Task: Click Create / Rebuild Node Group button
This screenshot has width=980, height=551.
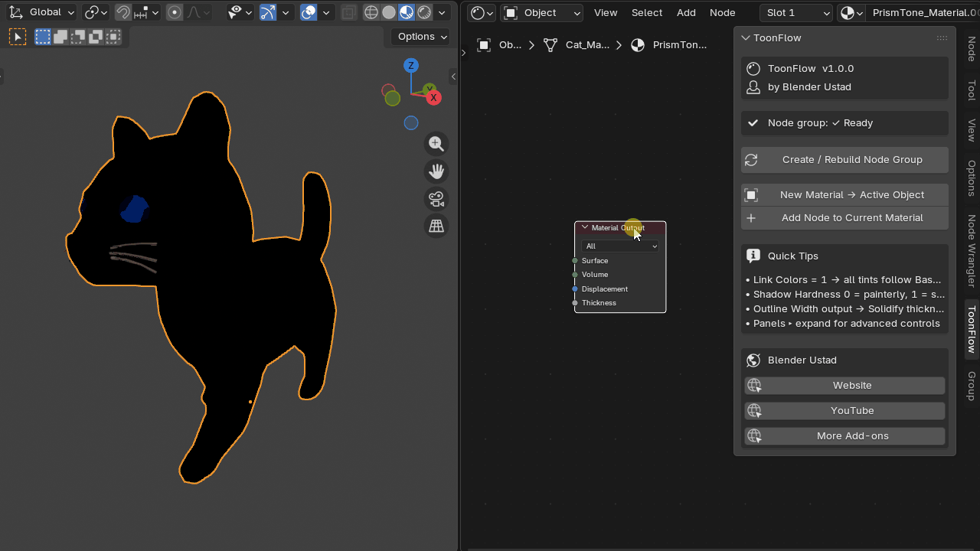Action: 844,159
